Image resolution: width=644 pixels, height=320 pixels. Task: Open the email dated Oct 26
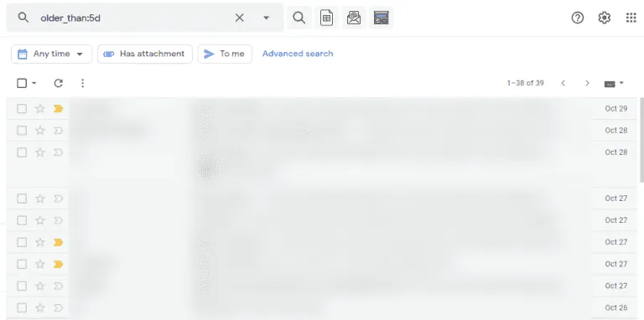point(322,307)
